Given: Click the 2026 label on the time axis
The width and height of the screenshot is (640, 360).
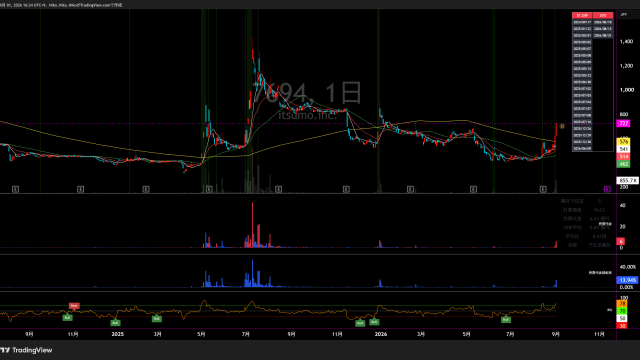Looking at the screenshot, I should (x=380, y=334).
